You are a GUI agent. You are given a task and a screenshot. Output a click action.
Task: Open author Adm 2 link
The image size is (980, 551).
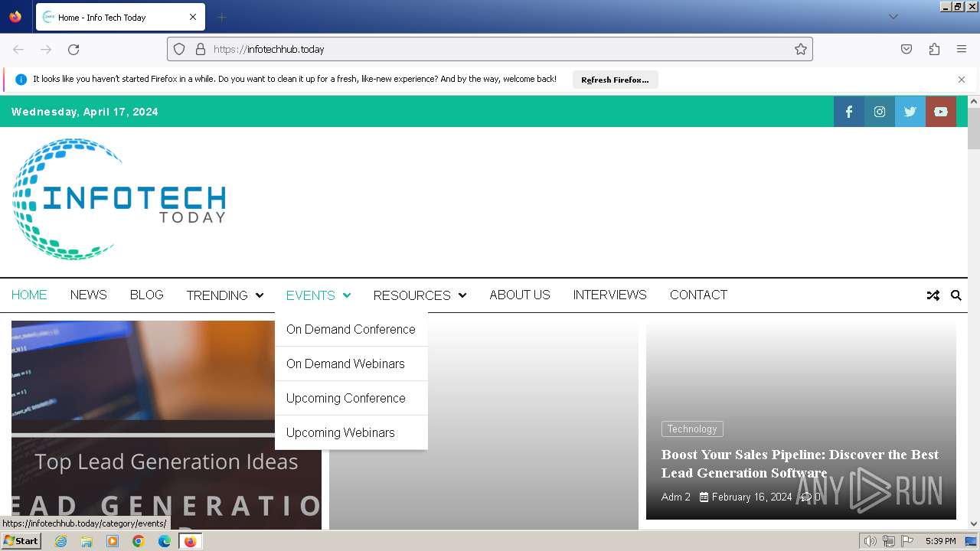[676, 497]
